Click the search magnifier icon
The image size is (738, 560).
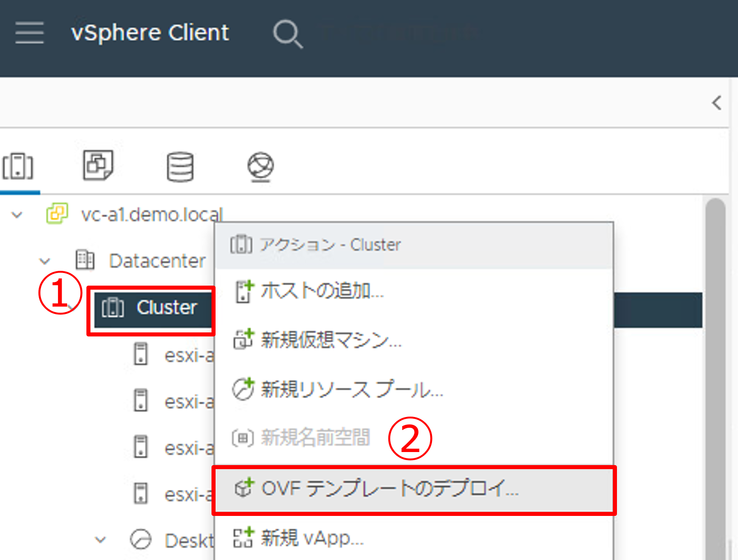pyautogui.click(x=288, y=34)
